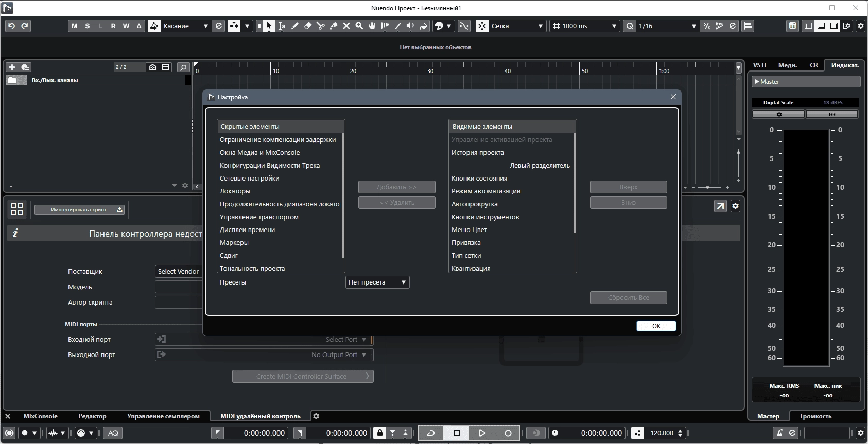Viewport: 868px width, 444px height.
Task: Click the meter settings gear under Digital Scale
Action: (778, 114)
